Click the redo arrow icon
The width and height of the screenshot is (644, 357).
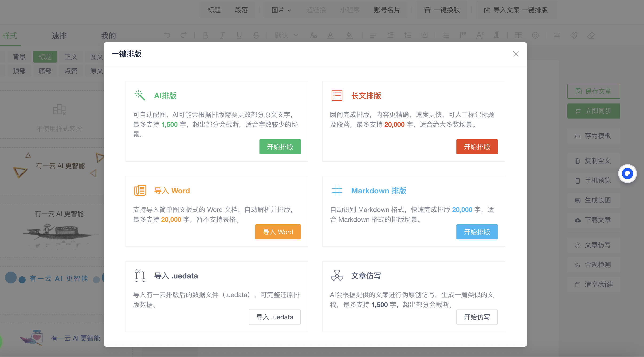[x=184, y=35]
